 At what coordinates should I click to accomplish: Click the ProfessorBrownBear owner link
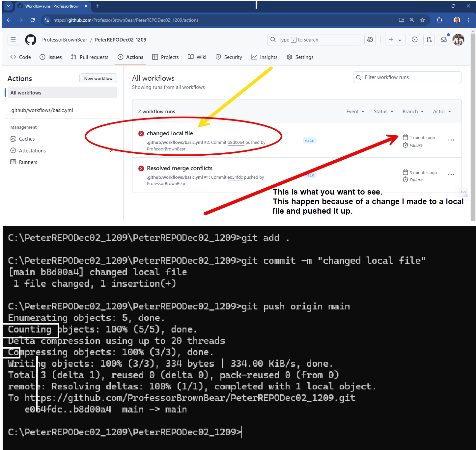pos(65,40)
